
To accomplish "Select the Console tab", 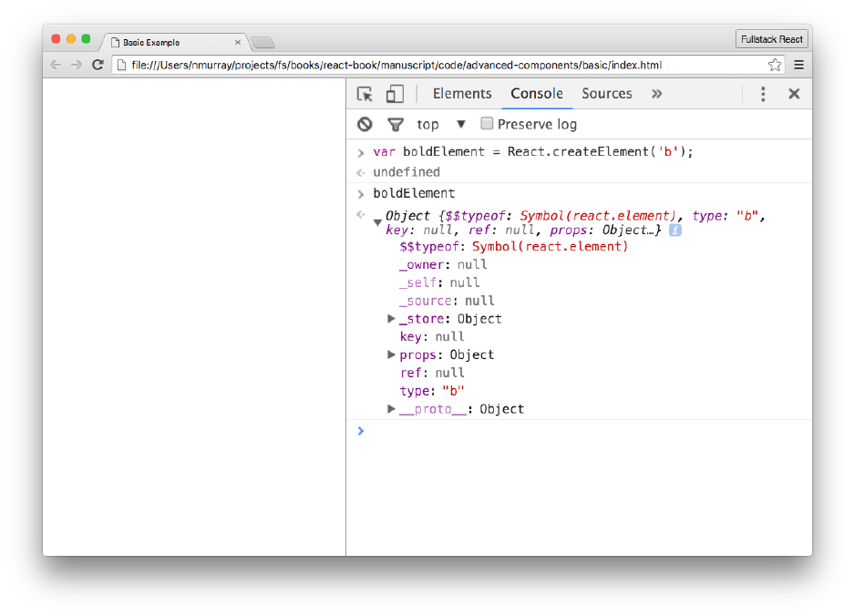I will coord(537,94).
